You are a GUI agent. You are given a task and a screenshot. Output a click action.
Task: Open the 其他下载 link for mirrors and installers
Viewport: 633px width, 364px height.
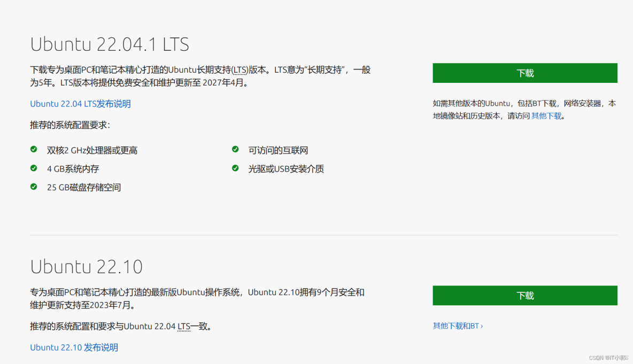coord(546,115)
